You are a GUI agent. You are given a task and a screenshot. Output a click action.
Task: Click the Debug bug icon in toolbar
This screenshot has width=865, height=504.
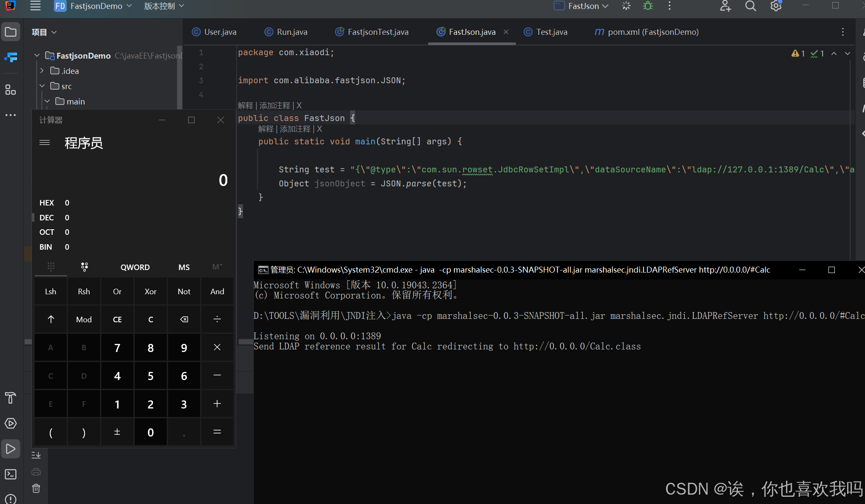tap(647, 6)
